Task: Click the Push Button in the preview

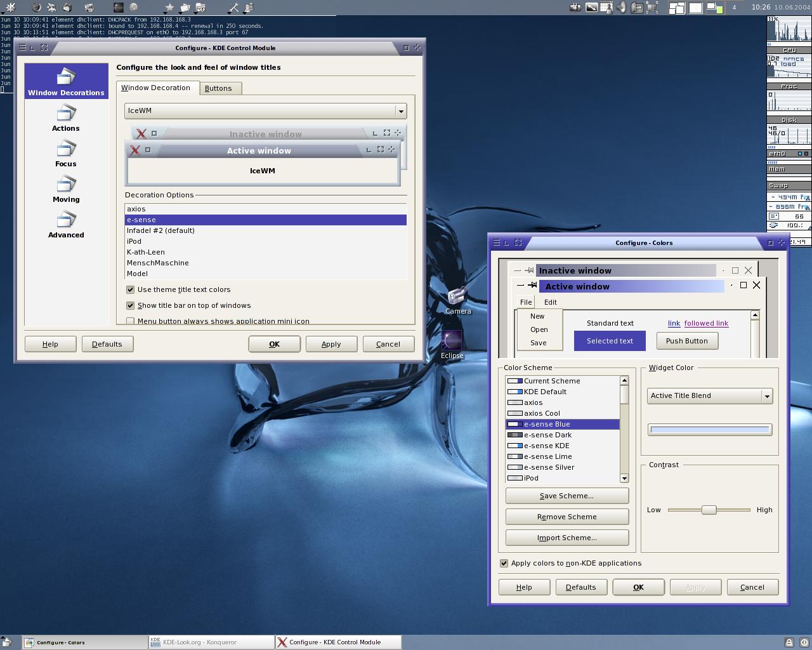Action: click(687, 341)
